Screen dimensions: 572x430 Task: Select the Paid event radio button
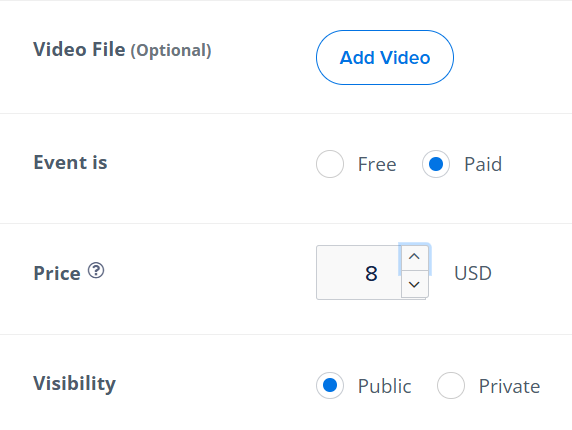[x=436, y=164]
